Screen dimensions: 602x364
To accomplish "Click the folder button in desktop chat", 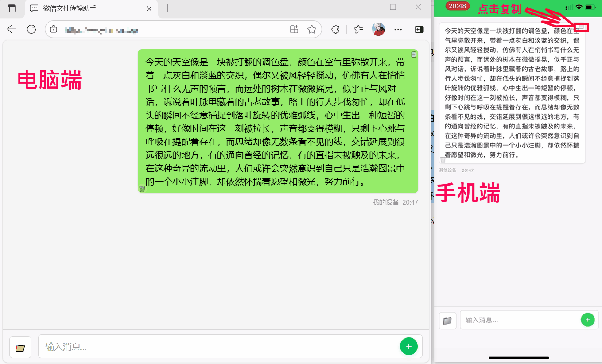I will click(x=20, y=347).
